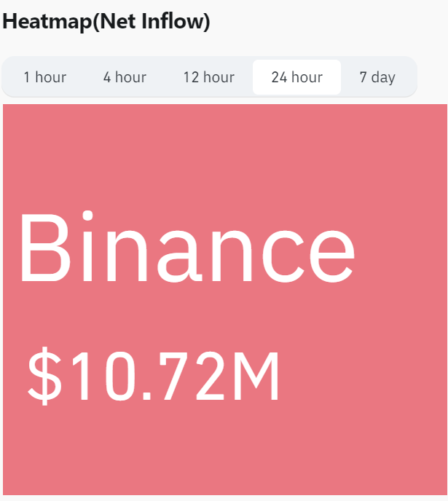Click the word "Heatmap" in the title
Screen dimensions: 448x501
tap(47, 22)
